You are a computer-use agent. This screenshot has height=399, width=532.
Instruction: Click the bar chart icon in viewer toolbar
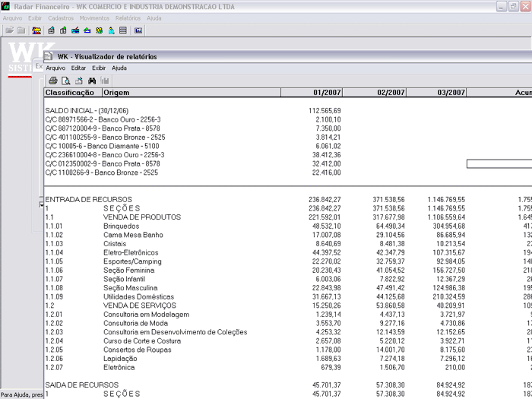point(105,81)
